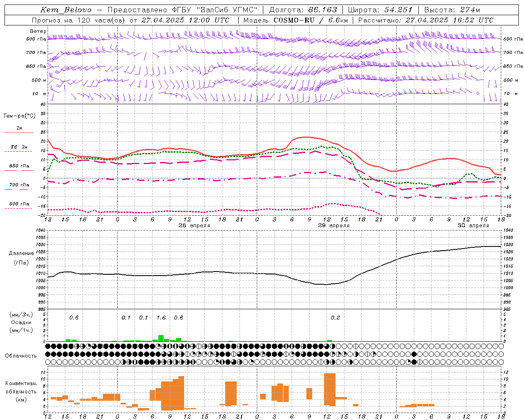Click the (гПа) unit under Давление
Image resolution: width=525 pixels, height=420 pixels.
tap(21, 263)
